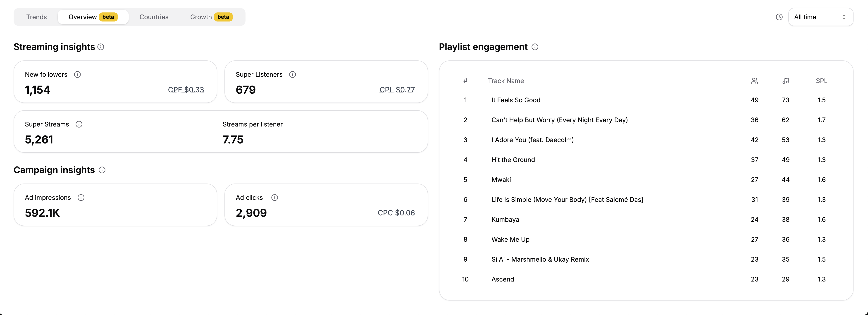This screenshot has height=315, width=868.
Task: Select the track Mwaki in the table
Action: pyautogui.click(x=501, y=180)
